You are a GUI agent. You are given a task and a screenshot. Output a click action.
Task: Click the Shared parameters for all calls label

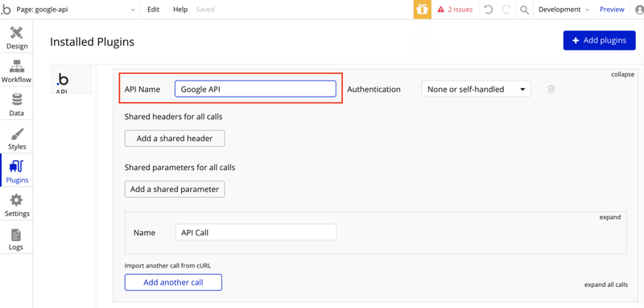[180, 168]
